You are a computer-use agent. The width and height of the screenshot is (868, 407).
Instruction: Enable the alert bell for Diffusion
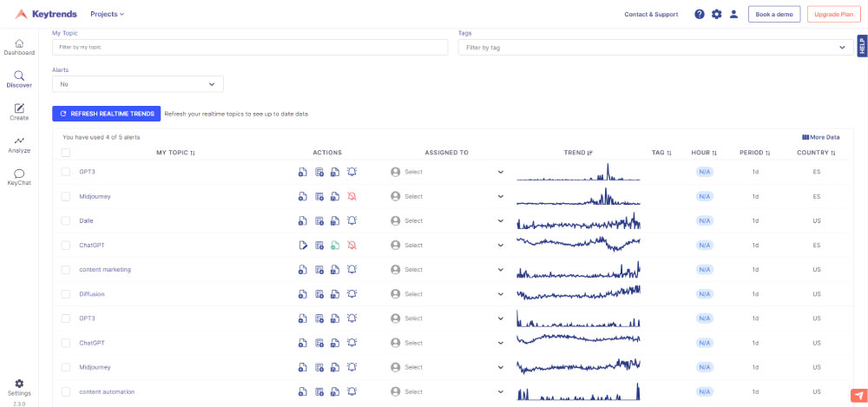pyautogui.click(x=352, y=294)
